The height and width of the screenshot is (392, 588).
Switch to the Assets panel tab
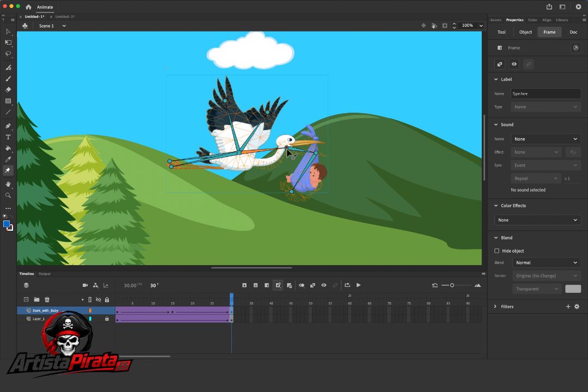click(x=495, y=20)
